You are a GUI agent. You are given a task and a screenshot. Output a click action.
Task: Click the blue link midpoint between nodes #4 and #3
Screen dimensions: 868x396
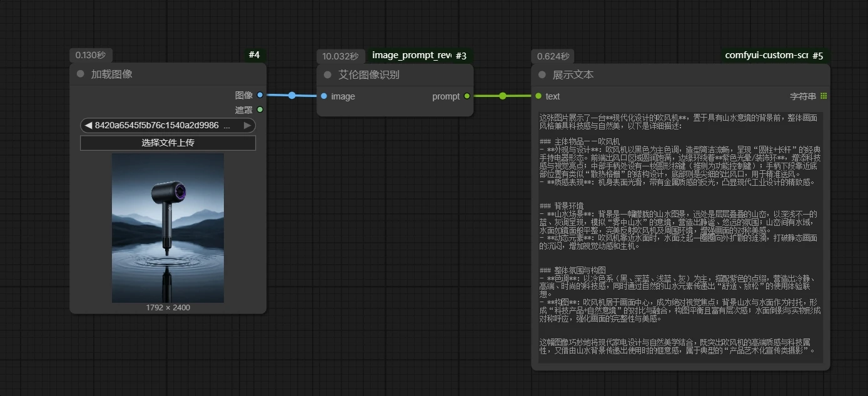coord(292,96)
